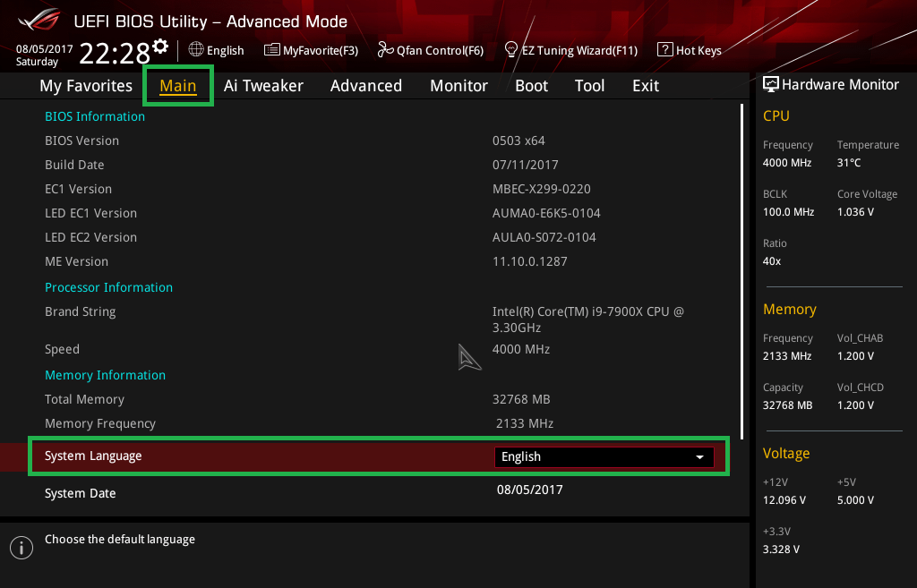The image size is (917, 588).
Task: Click the ME Version label
Action: [x=77, y=261]
